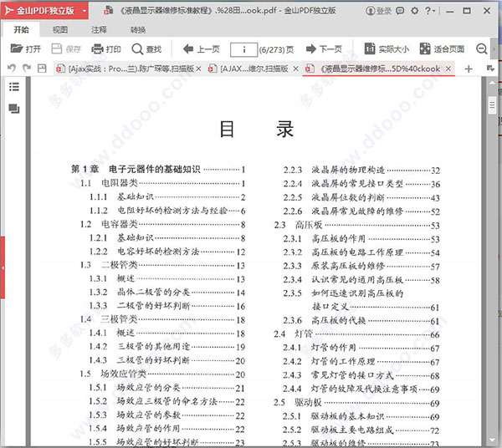Open settings gear icon
Viewport: 502px width, 448px height.
point(415,11)
